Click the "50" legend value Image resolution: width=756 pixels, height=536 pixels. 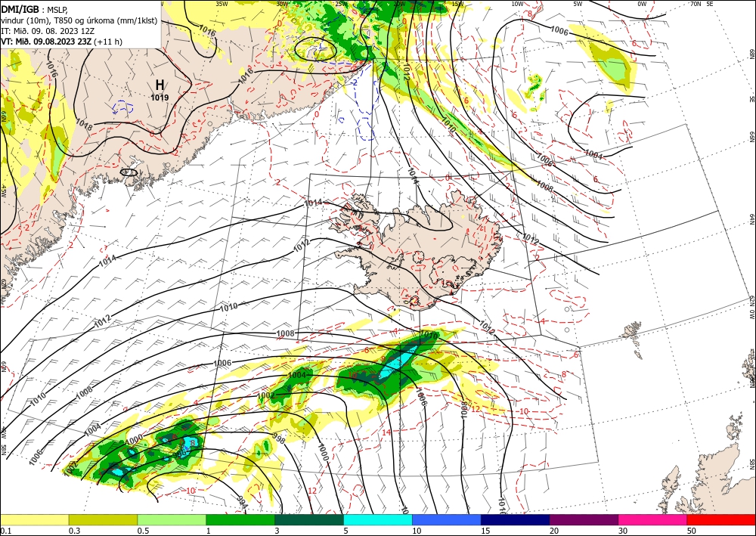pos(692,531)
